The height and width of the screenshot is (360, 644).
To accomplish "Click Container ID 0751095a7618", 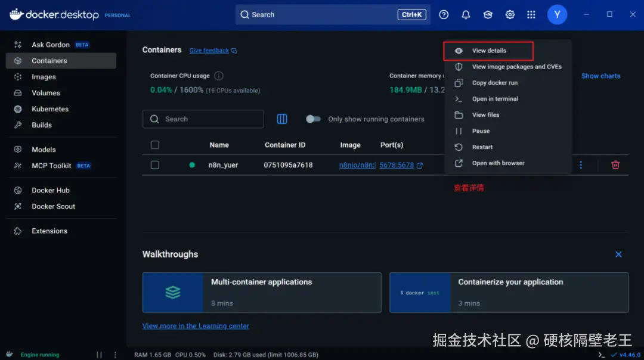I will pyautogui.click(x=288, y=165).
